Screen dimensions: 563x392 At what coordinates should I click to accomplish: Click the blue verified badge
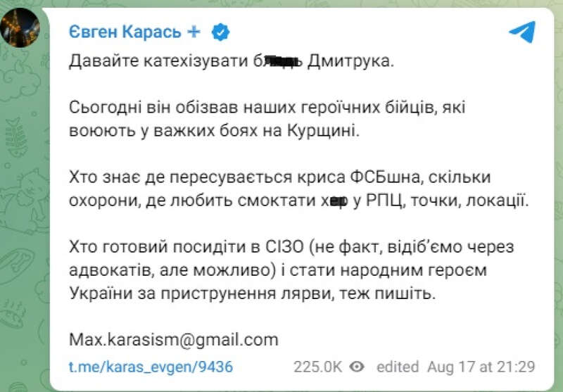[221, 32]
